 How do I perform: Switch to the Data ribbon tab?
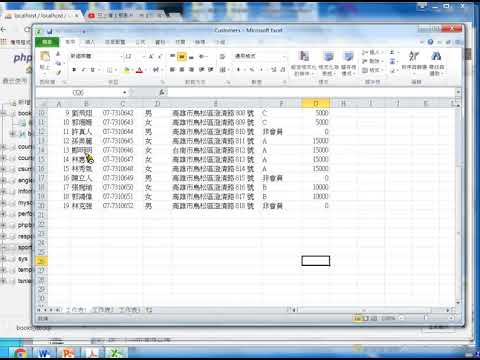point(160,42)
